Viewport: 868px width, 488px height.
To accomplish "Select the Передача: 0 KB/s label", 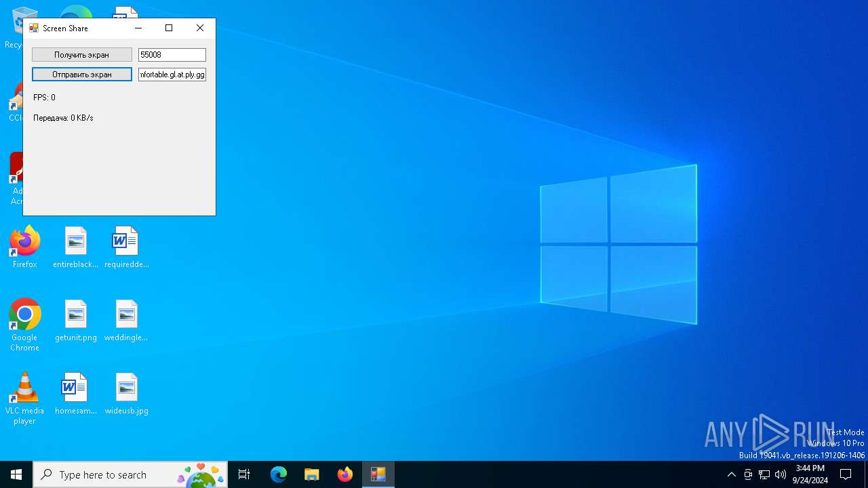I will coord(63,118).
